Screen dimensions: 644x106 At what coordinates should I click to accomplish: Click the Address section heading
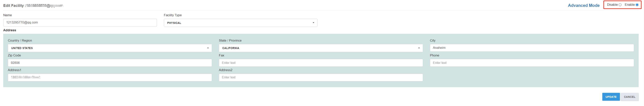click(x=10, y=30)
